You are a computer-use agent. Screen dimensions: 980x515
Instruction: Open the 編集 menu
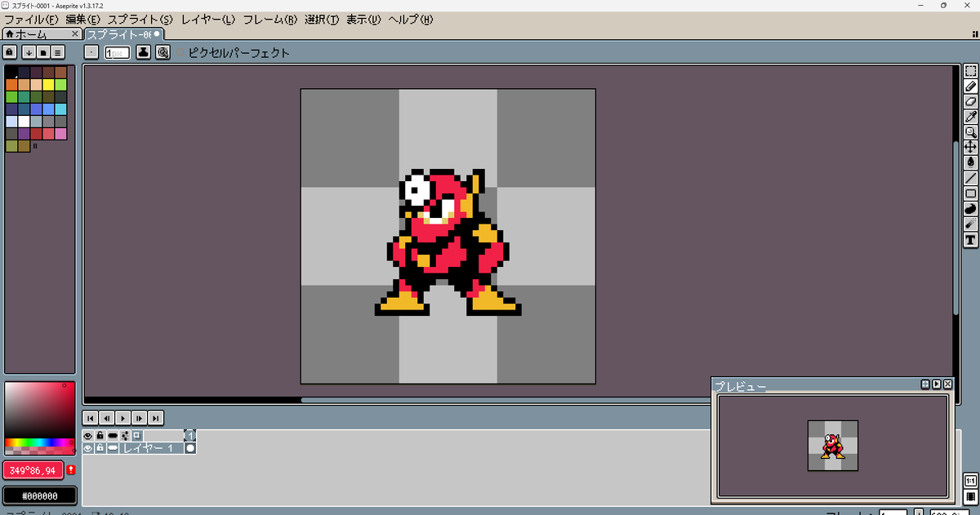(83, 20)
